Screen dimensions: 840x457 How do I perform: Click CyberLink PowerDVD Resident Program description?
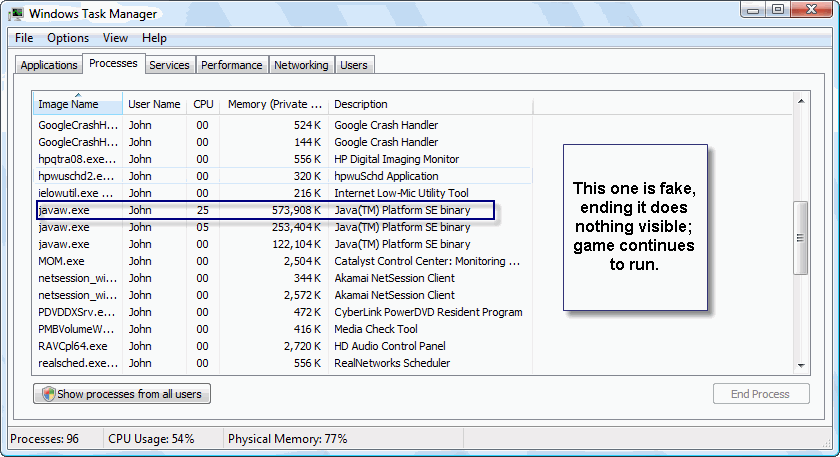coord(428,312)
